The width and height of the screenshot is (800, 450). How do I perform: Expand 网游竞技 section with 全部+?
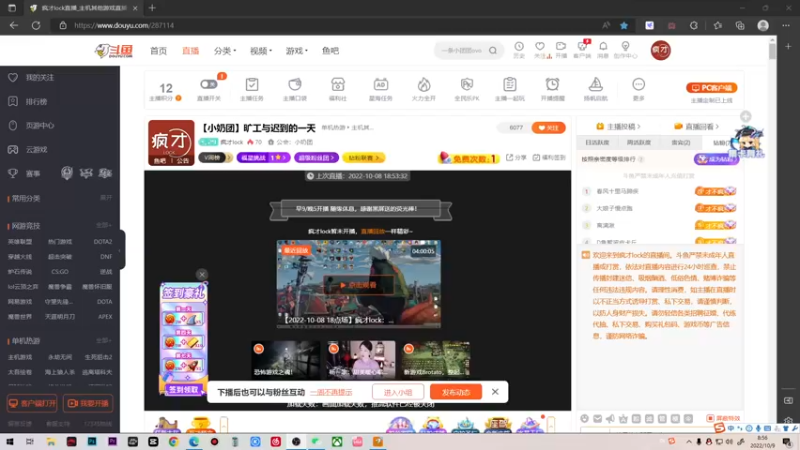tap(104, 226)
